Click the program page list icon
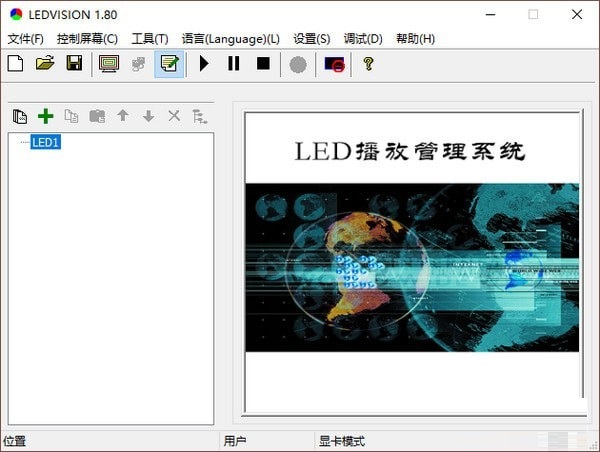Screen dimensions: 600x452 [20, 116]
